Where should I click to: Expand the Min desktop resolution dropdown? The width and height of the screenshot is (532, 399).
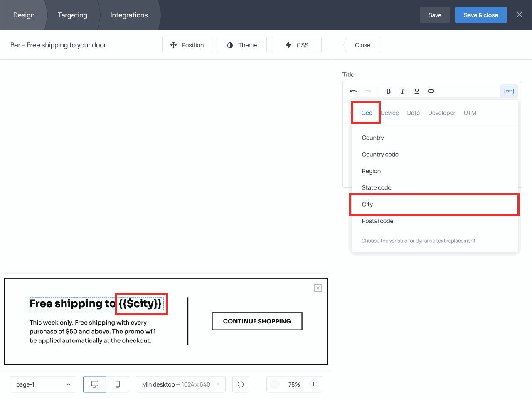(180, 384)
